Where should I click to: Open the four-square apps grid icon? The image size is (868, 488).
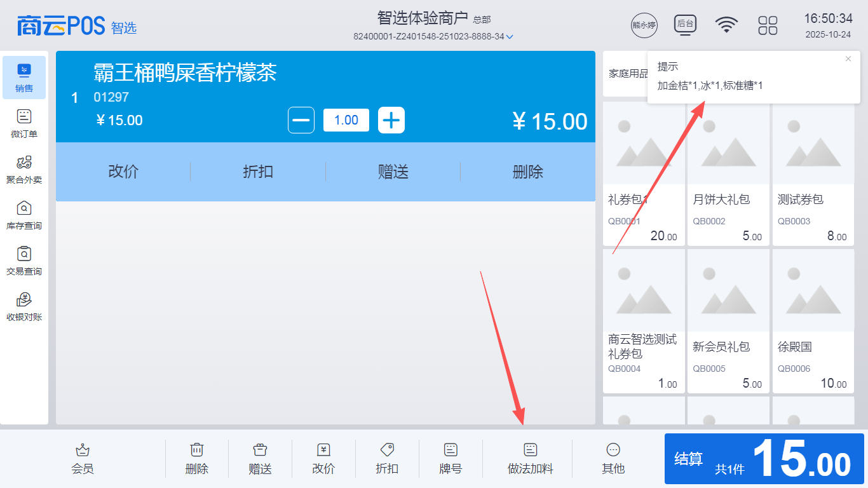point(768,25)
